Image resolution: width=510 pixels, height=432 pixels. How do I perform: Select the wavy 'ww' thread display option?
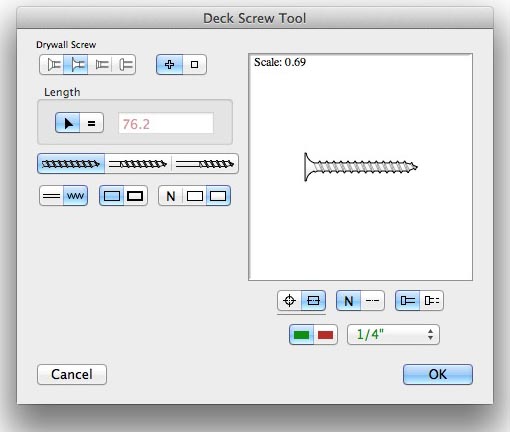tap(75, 196)
